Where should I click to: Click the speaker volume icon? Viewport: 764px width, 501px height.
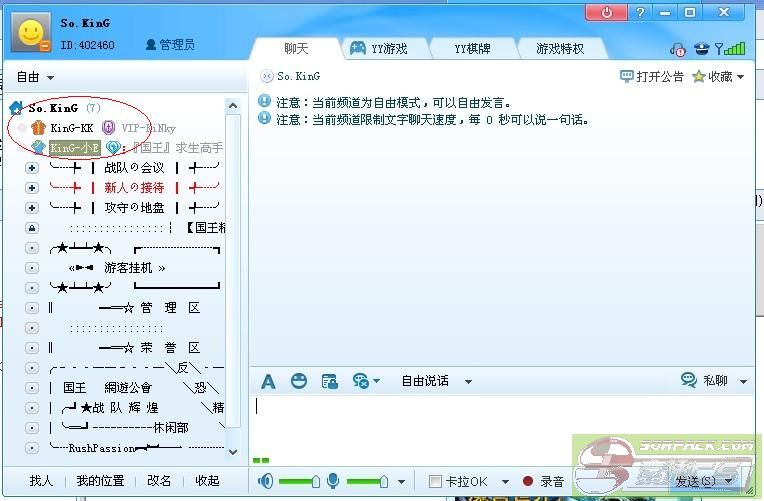(x=266, y=481)
